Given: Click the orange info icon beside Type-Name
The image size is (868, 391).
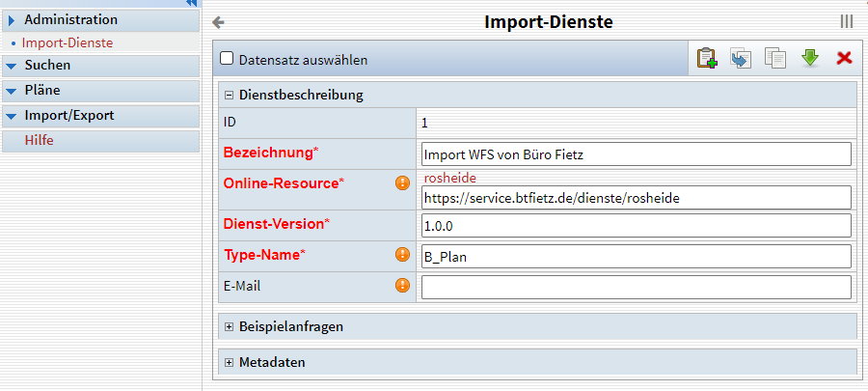Looking at the screenshot, I should coord(403,255).
